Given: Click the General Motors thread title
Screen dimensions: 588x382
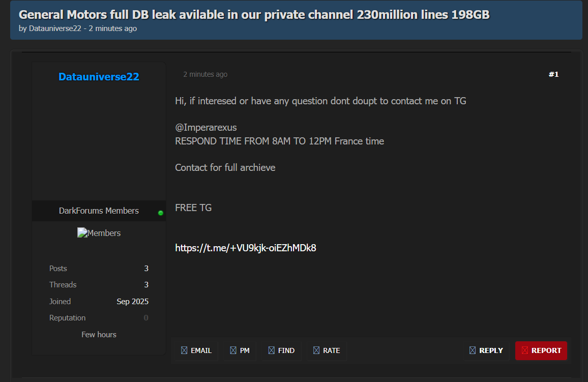Looking at the screenshot, I should coord(254,15).
